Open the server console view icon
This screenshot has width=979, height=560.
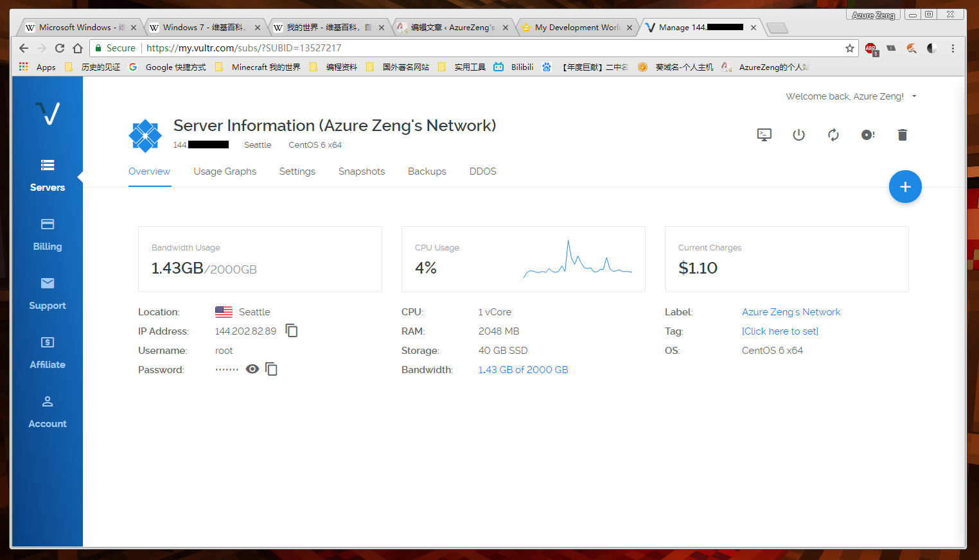pyautogui.click(x=764, y=135)
